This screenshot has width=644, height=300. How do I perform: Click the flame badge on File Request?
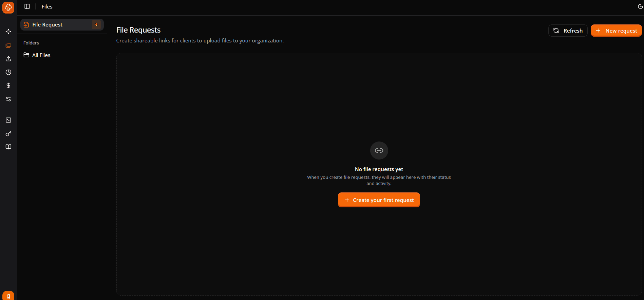click(96, 24)
